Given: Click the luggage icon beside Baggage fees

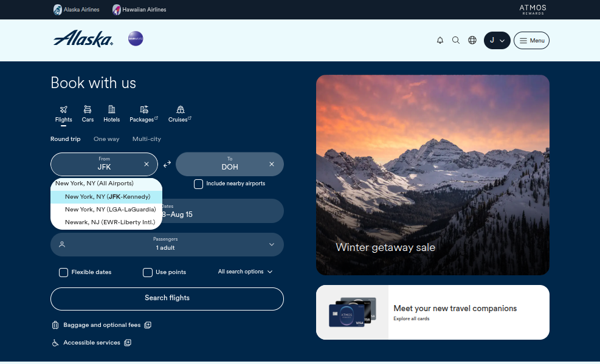Looking at the screenshot, I should [55, 325].
